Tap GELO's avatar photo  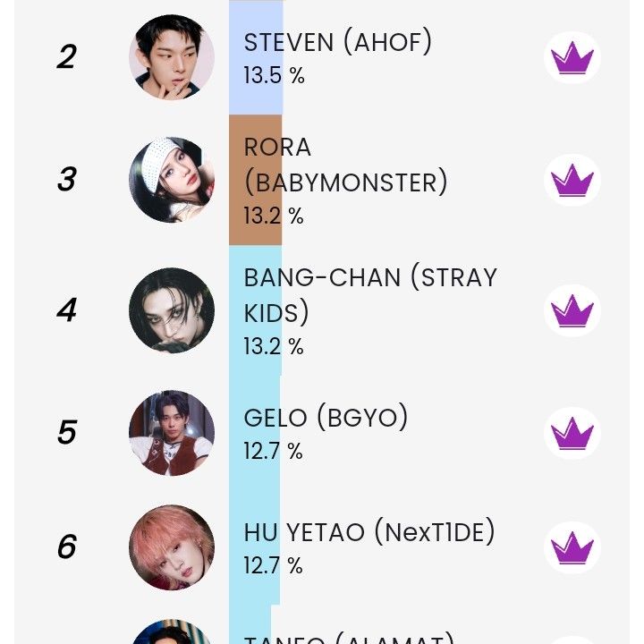[x=172, y=433]
